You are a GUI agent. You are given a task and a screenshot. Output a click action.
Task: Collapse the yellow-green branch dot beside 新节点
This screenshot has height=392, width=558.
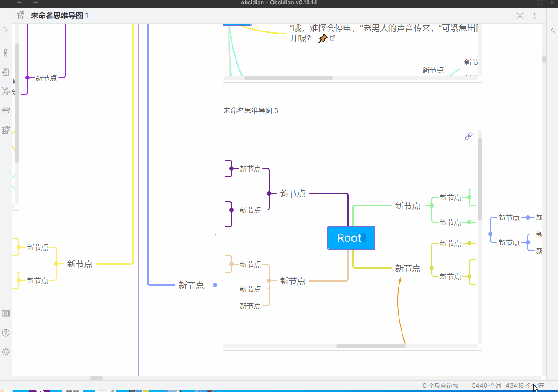pos(432,268)
